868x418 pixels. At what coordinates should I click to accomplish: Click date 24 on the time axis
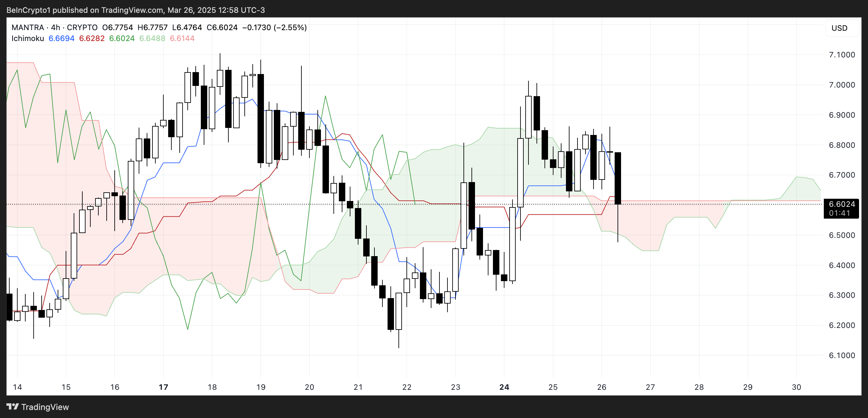click(x=504, y=387)
